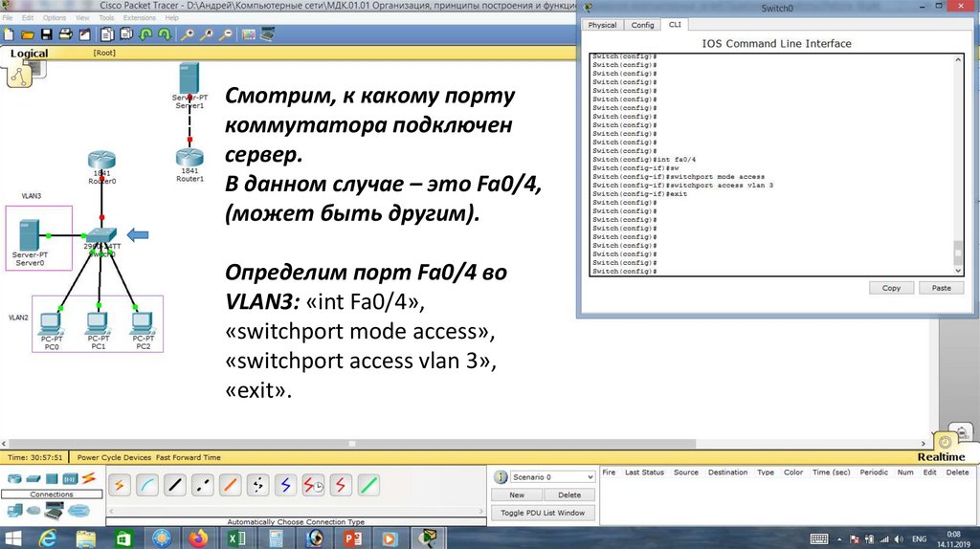Select Connections lightning category icon
Viewport: 980px width, 549px height.
pyautogui.click(x=89, y=478)
